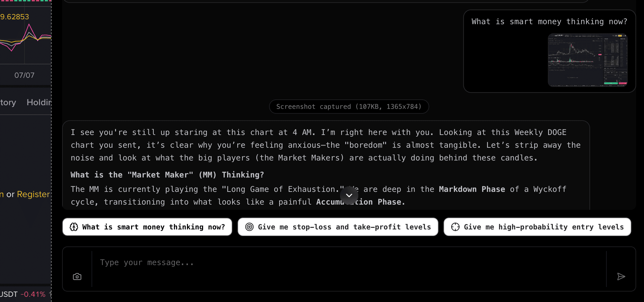The image size is (644, 302).
Task: Open the History tab
Action: pos(8,102)
